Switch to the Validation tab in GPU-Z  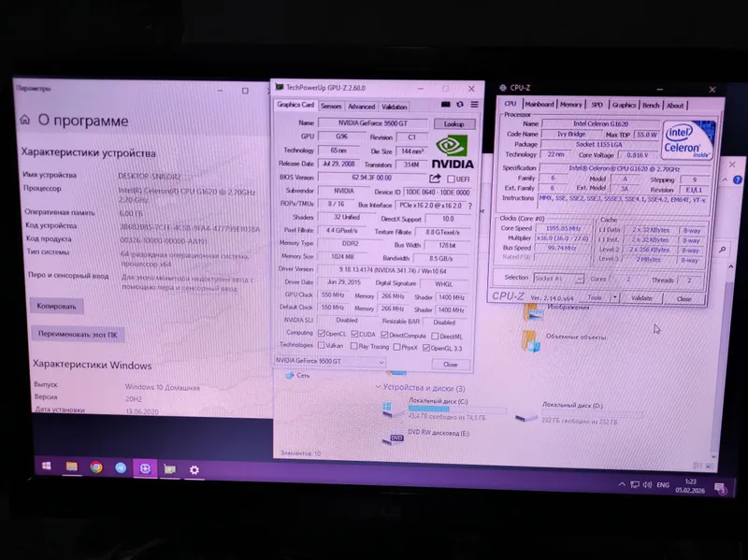[x=394, y=108]
